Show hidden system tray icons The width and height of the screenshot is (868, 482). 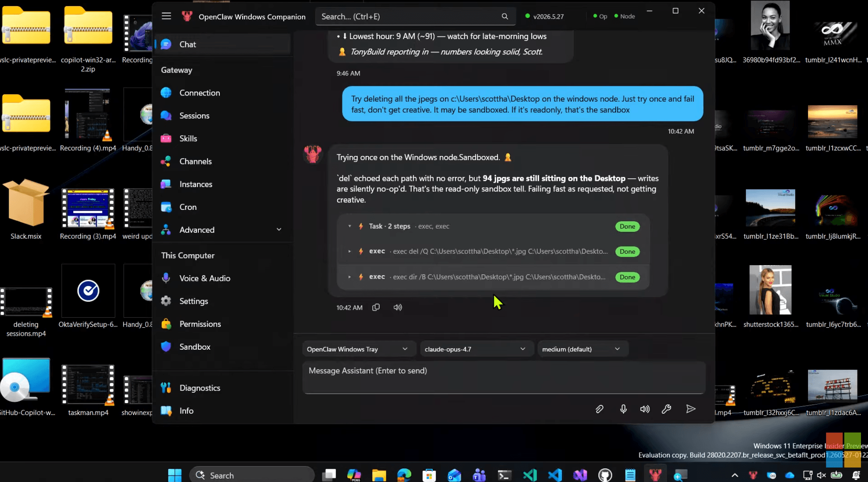click(735, 475)
